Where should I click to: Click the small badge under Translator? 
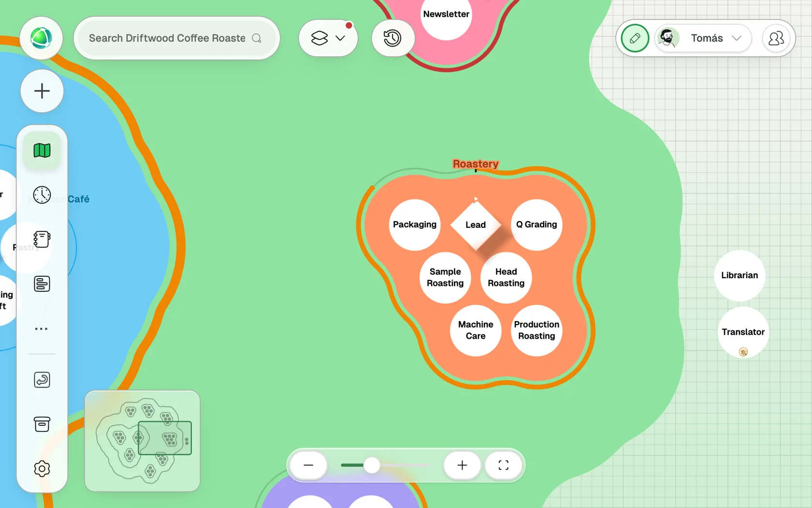click(x=743, y=352)
